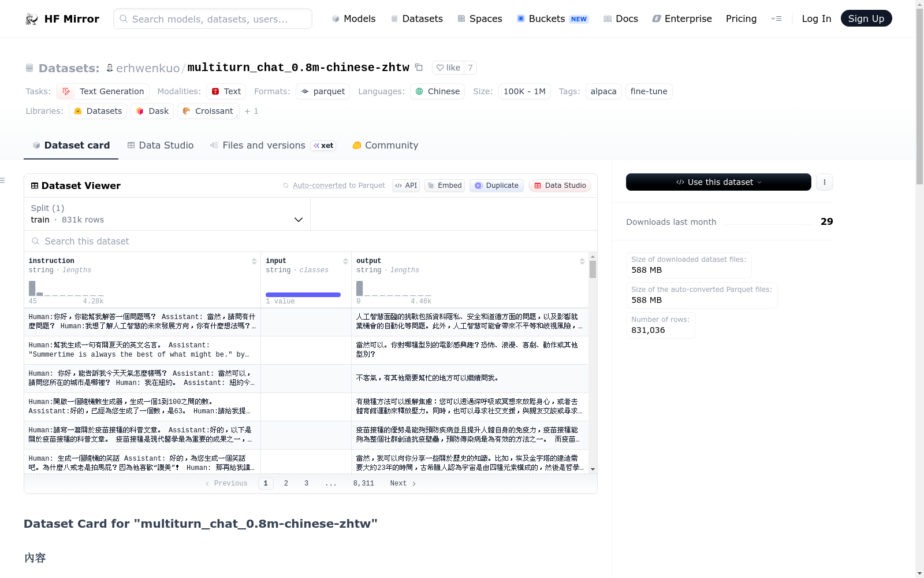924x578 pixels.
Task: Click the alpaca tag
Action: (603, 91)
